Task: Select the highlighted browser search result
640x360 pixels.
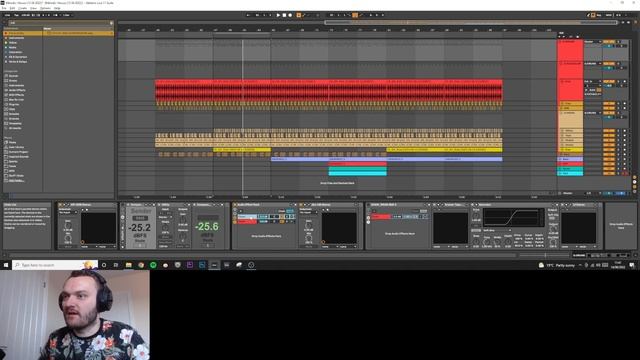Action: point(78,33)
